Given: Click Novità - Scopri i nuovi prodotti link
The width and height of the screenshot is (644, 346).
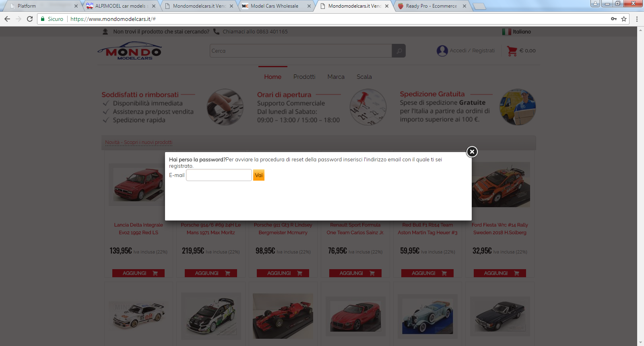Looking at the screenshot, I should [x=139, y=142].
